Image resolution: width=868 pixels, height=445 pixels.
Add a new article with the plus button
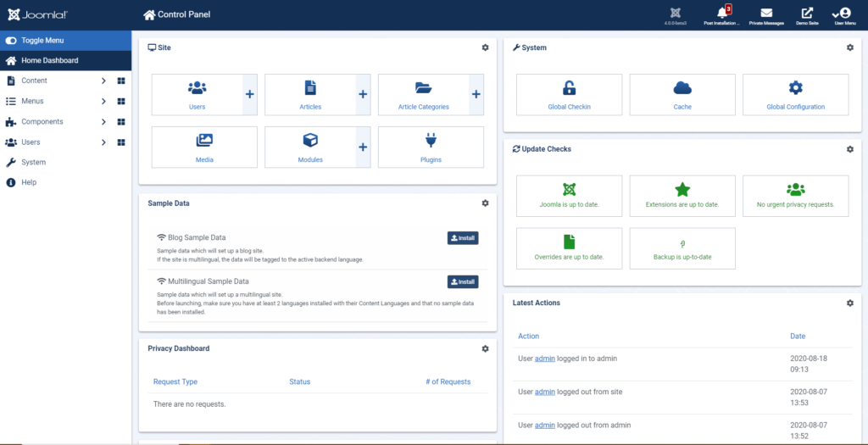pos(363,95)
